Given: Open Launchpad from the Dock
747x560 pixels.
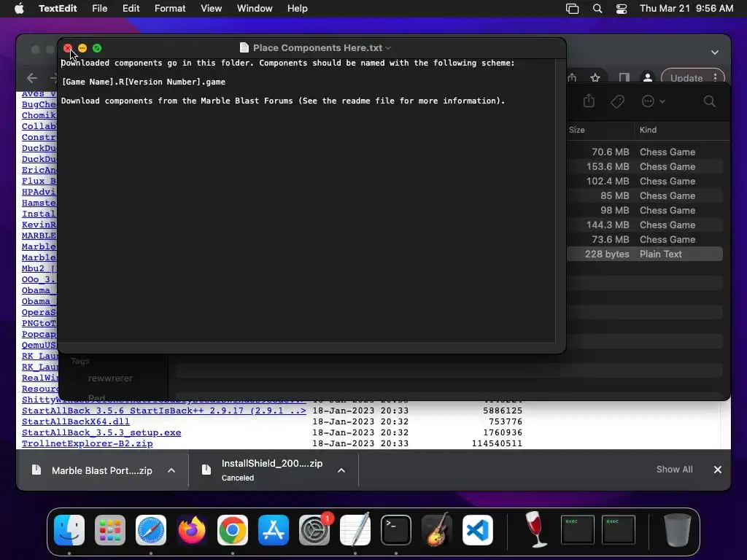Looking at the screenshot, I should [110, 530].
